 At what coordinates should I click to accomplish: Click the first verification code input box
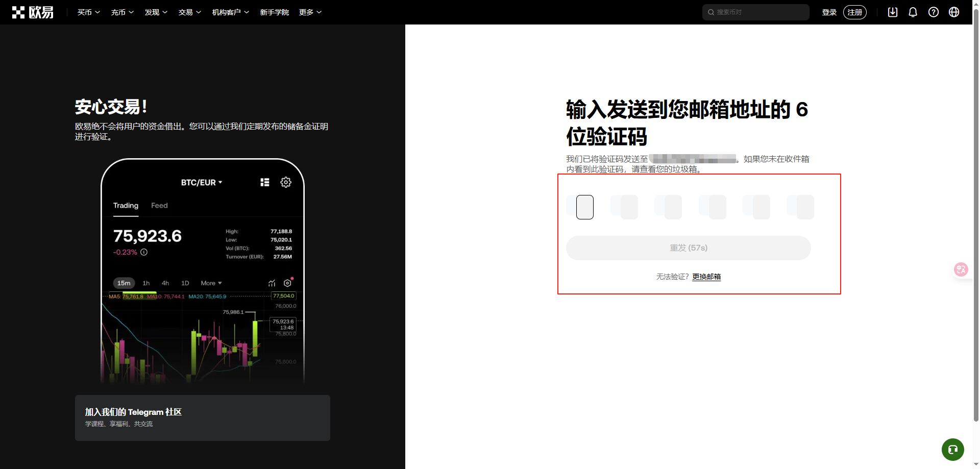[585, 207]
